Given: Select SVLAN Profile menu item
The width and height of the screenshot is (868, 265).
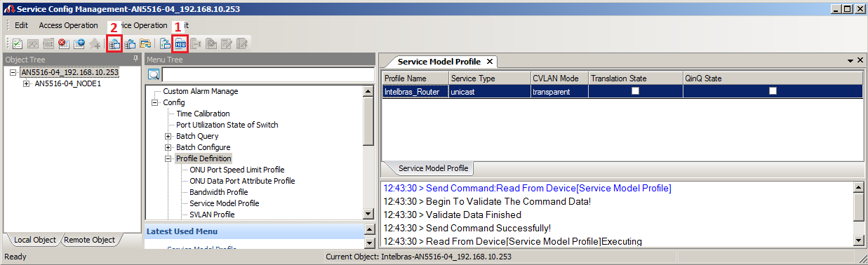Looking at the screenshot, I should (212, 215).
